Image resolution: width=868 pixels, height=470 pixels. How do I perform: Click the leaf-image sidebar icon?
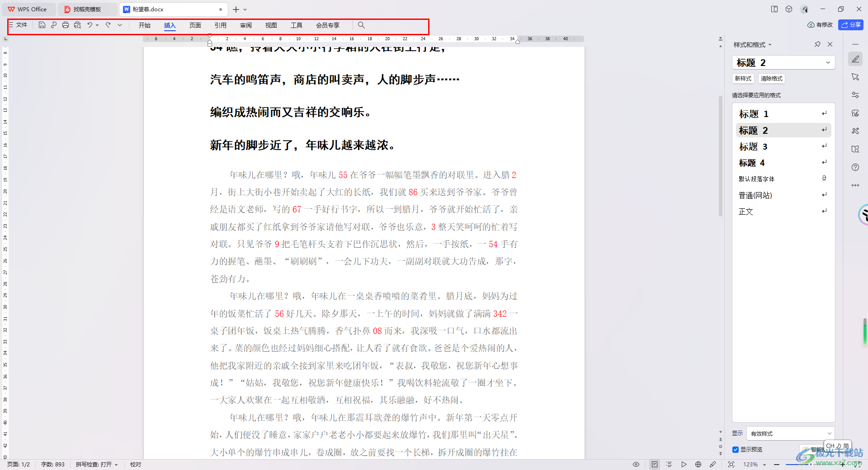click(x=855, y=113)
